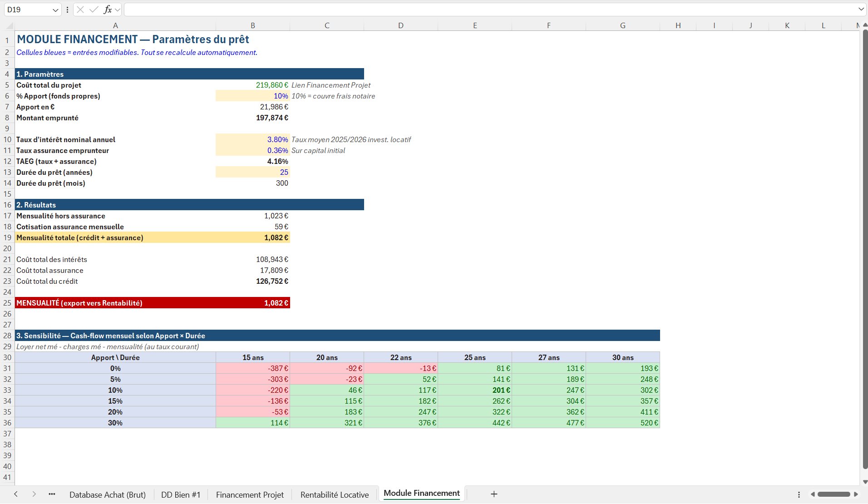This screenshot has width=868, height=504.
Task: Show hidden sheet tabs ellipsis
Action: tap(52, 494)
